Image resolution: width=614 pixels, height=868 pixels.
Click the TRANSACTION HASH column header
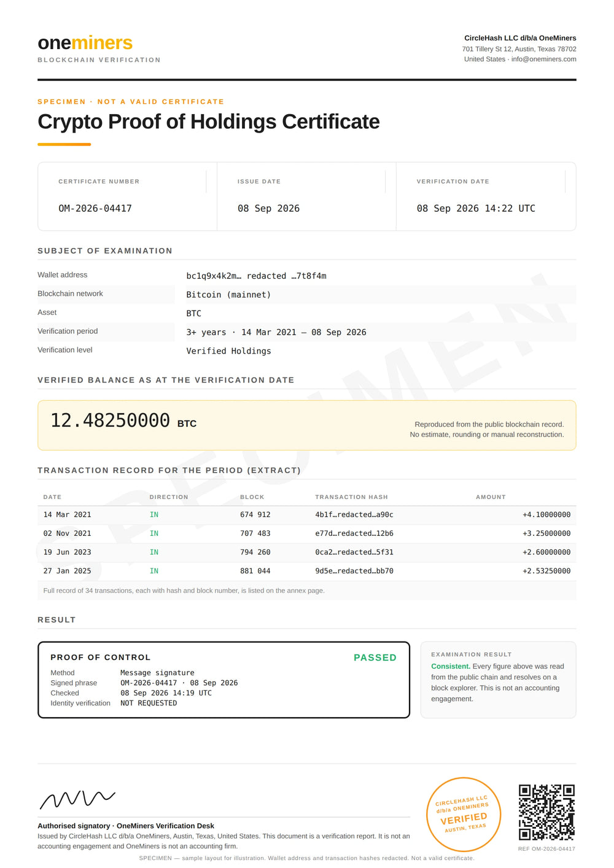351,497
